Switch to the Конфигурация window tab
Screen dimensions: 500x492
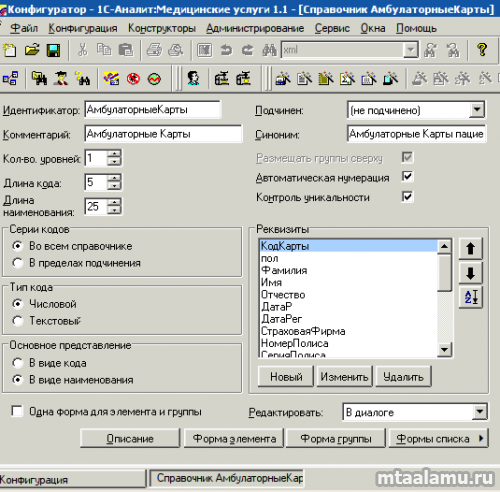coord(73,479)
